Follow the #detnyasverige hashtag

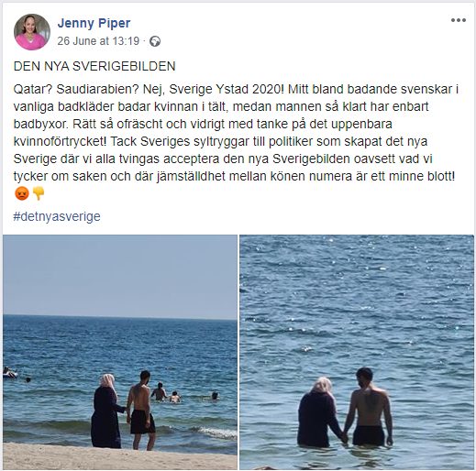coord(57,216)
